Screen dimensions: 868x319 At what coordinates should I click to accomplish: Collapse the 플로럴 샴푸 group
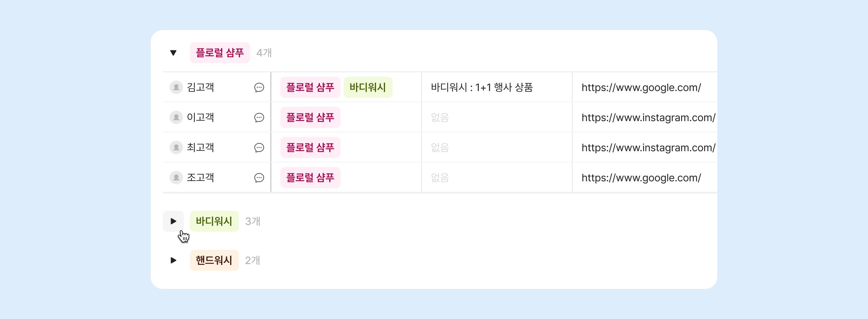173,53
